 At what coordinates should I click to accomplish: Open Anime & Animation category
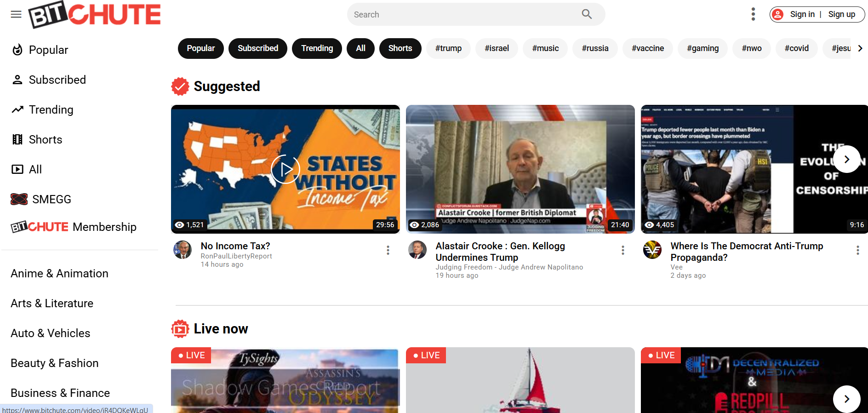pos(60,274)
